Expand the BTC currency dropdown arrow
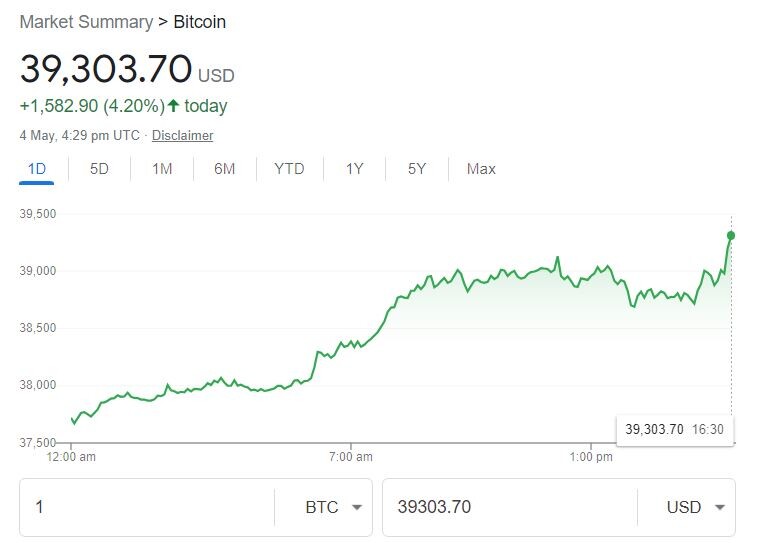765x543 pixels. tap(357, 507)
